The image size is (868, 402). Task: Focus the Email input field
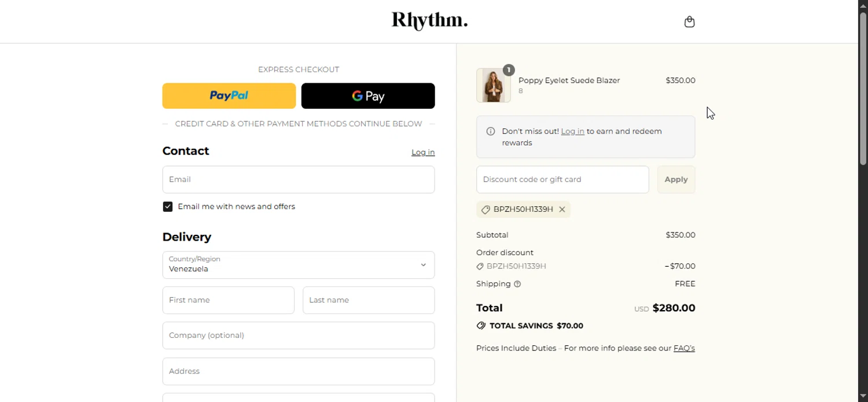point(299,179)
